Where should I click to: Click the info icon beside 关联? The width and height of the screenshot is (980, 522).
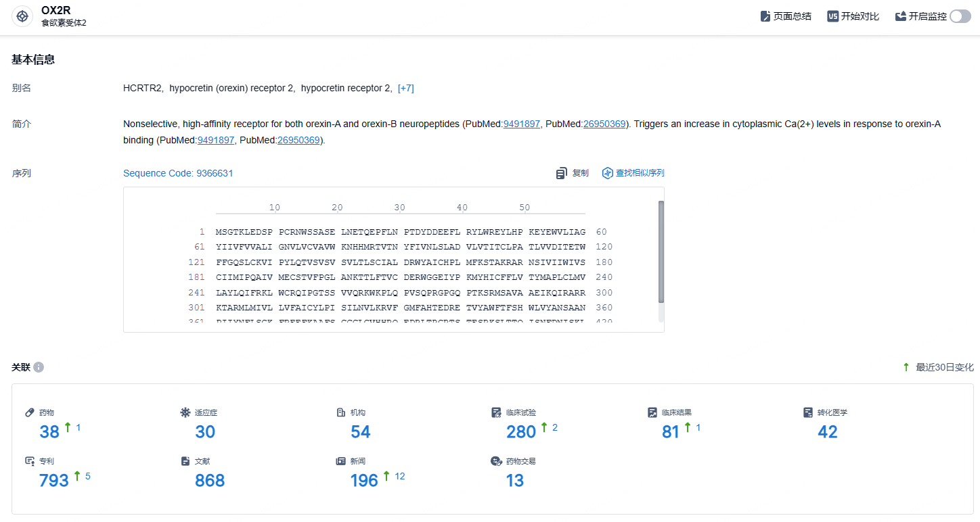click(x=39, y=367)
